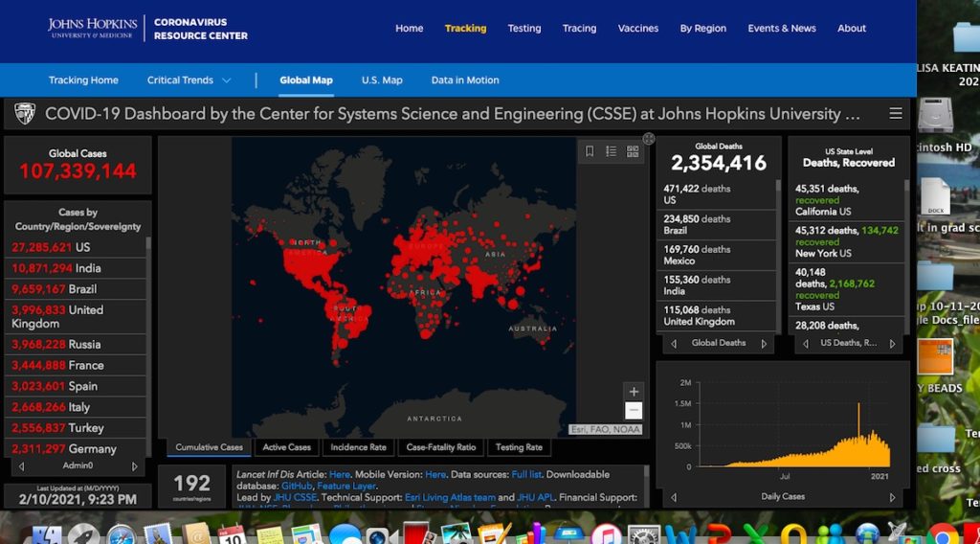980x544 pixels.
Task: Select the California US deaths row
Action: pos(845,200)
